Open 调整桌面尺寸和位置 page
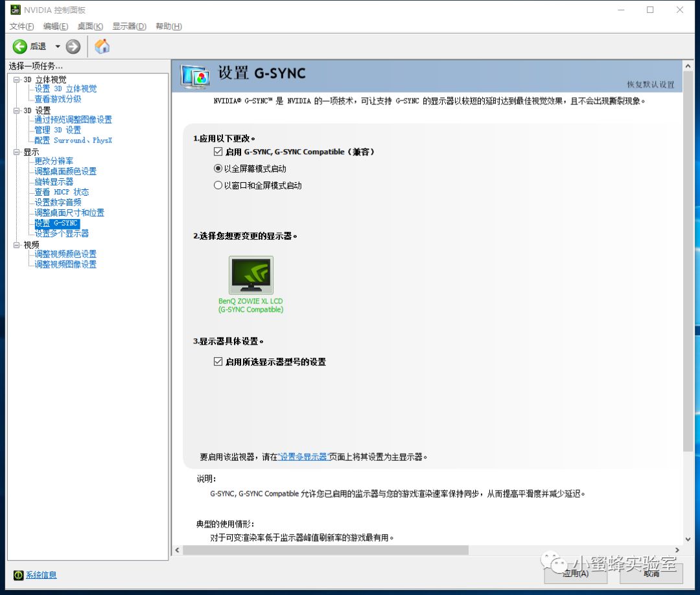 click(x=69, y=213)
